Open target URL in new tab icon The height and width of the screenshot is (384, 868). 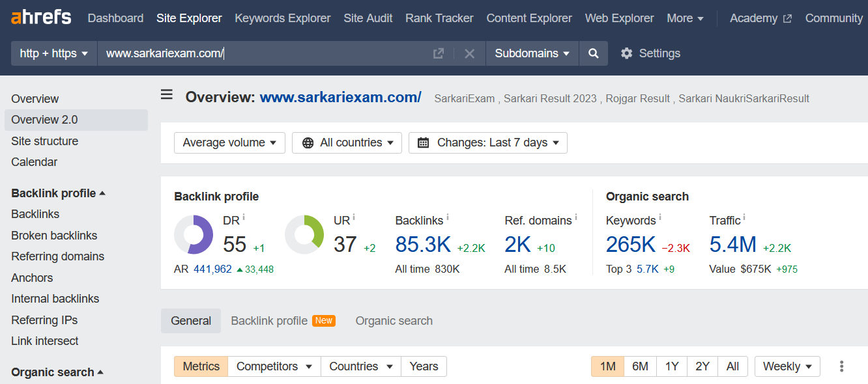[x=439, y=53]
